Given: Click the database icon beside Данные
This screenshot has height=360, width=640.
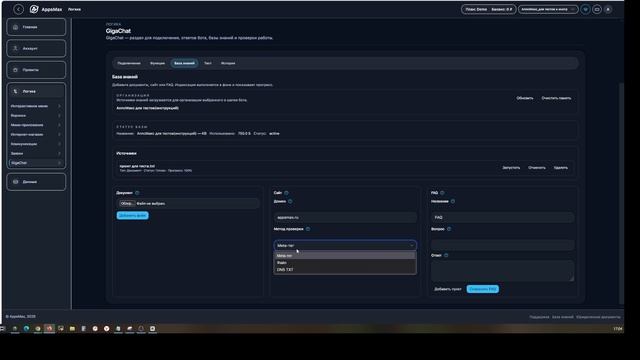Looking at the screenshot, I should (x=16, y=182).
